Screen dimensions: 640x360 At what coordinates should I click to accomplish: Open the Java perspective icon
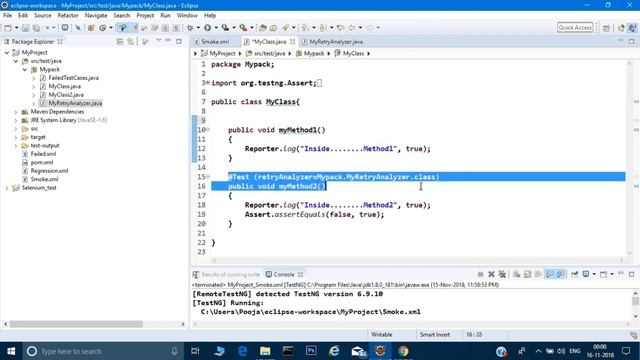[x=632, y=28]
